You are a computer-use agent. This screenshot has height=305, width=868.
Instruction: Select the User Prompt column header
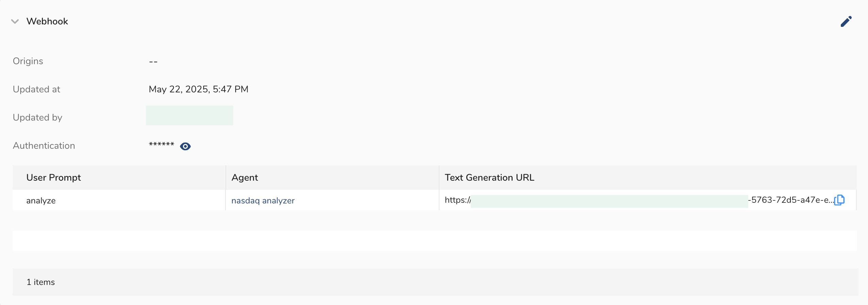[53, 178]
